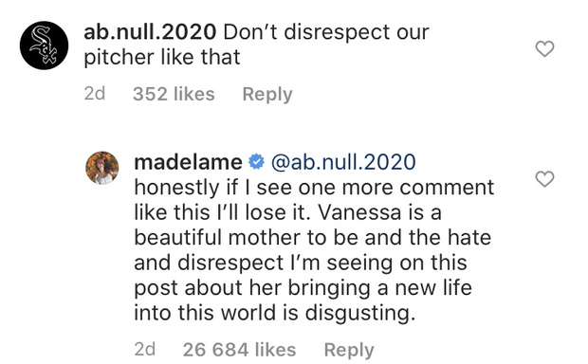Image resolution: width=588 pixels, height=364 pixels.
Task: View the 26 684 likes list
Action: pyautogui.click(x=239, y=350)
